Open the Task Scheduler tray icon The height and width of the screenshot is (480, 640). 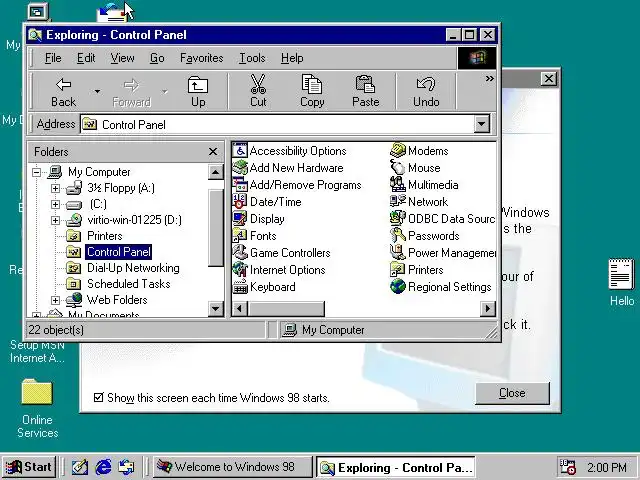pyautogui.click(x=567, y=467)
